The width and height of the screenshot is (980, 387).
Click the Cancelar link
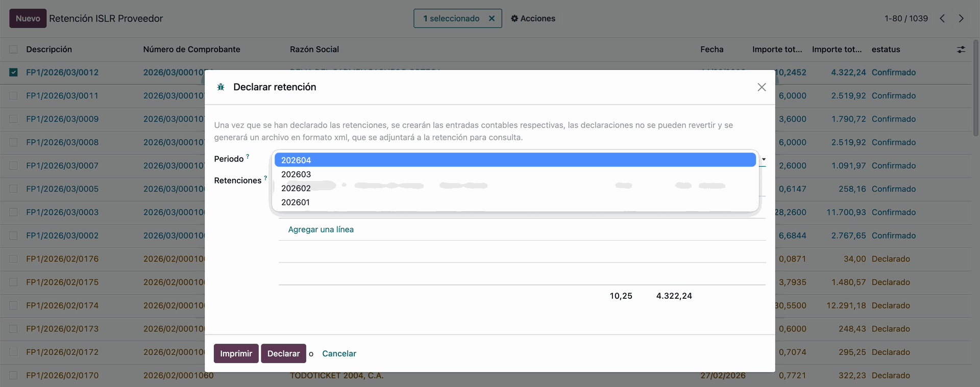[339, 353]
